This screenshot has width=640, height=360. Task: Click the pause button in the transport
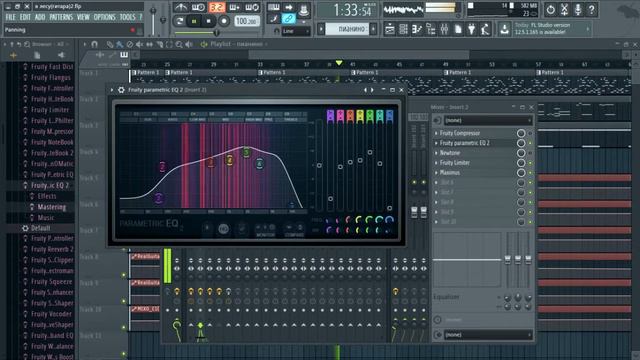click(x=194, y=21)
